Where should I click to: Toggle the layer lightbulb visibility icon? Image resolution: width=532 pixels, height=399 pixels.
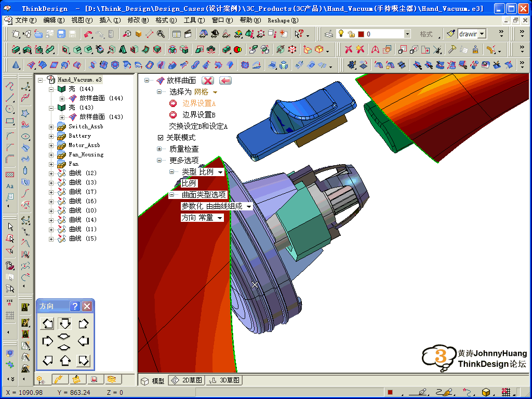coord(341,34)
